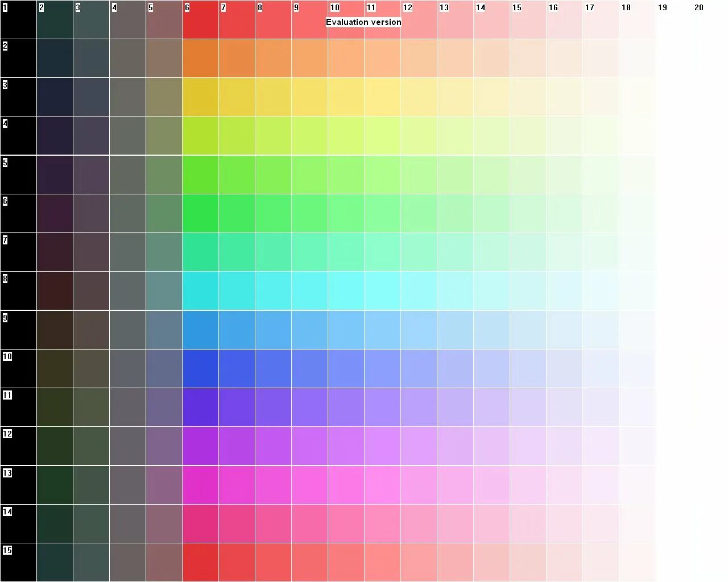
Task: Choose the mint green swatch, row 7 column 6
Action: click(x=200, y=252)
